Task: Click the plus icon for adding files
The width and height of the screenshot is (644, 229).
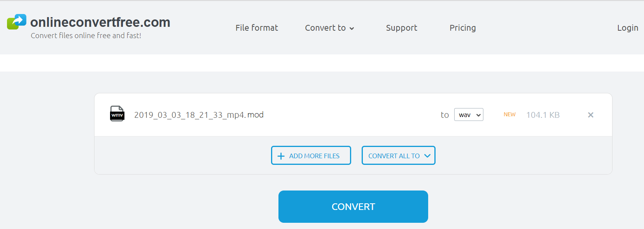Action: [x=281, y=156]
